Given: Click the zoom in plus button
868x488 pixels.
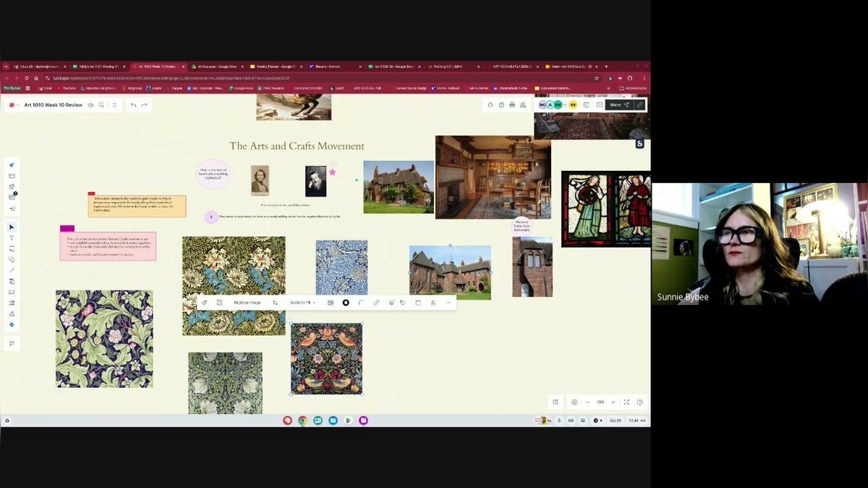Looking at the screenshot, I should pos(613,403).
